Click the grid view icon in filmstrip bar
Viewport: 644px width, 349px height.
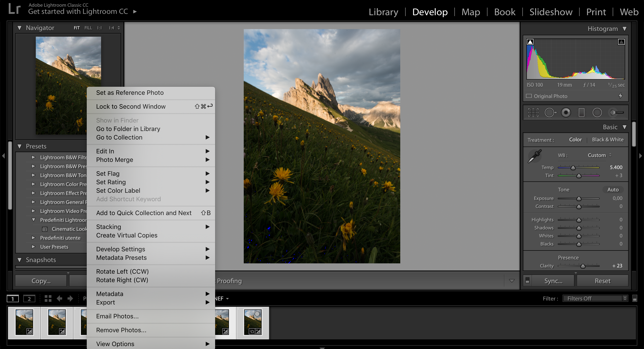click(48, 298)
